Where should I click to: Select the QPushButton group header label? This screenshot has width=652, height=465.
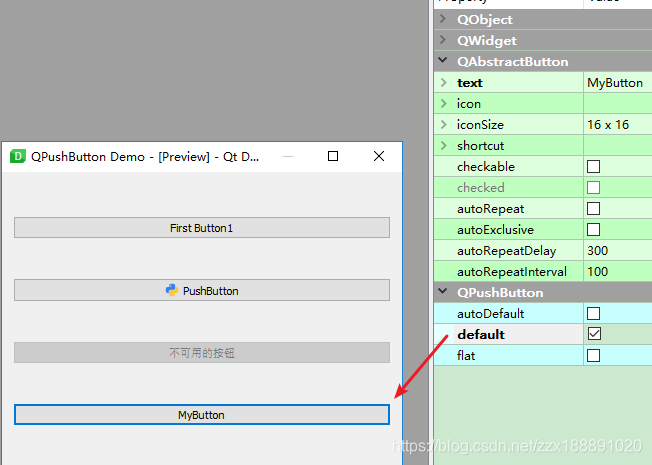[x=500, y=293]
